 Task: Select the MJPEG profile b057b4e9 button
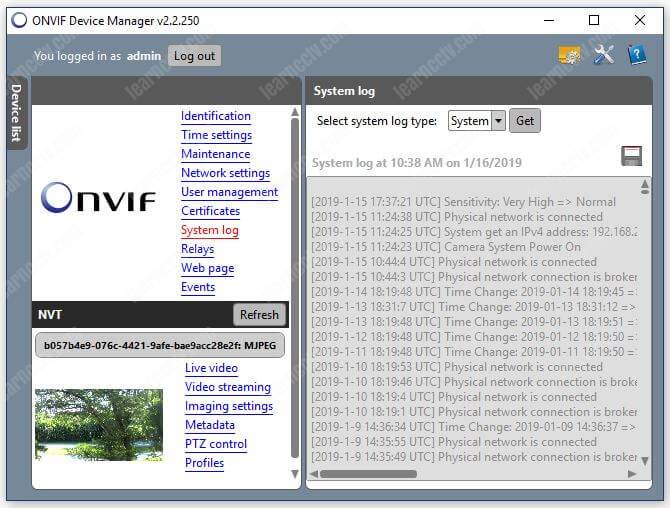pos(160,345)
